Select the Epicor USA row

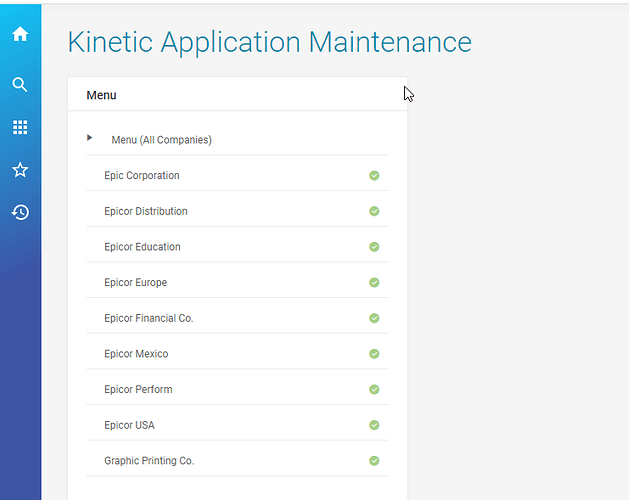(237, 425)
